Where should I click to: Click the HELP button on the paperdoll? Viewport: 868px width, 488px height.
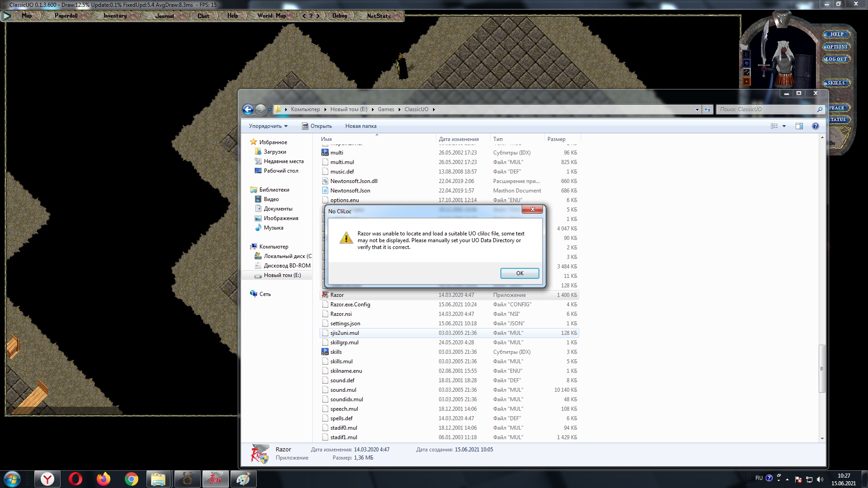click(837, 34)
